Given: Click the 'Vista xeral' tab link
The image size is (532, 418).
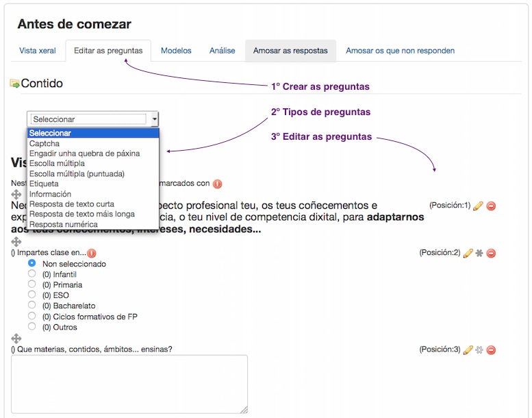Looking at the screenshot, I should (x=38, y=51).
